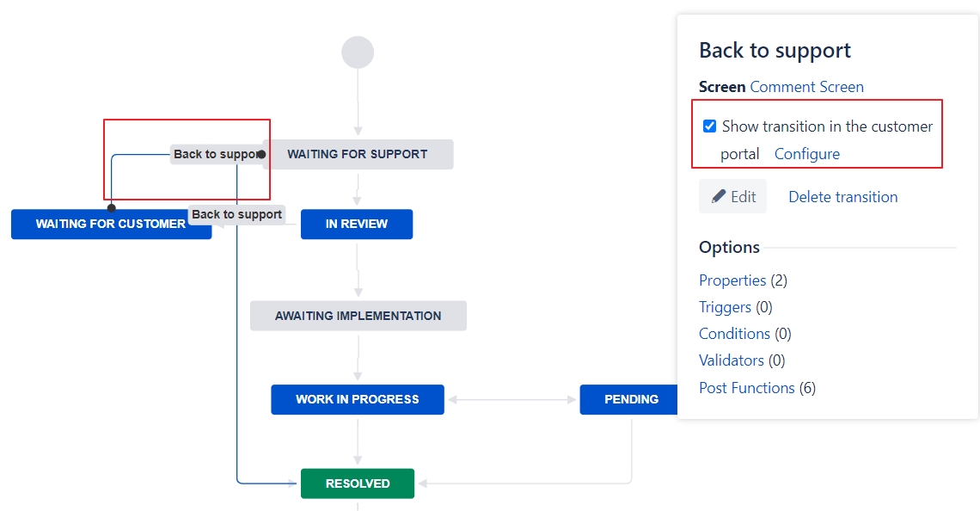Select the initial grey circle start node
Image resolution: width=980 pixels, height=511 pixels.
[x=358, y=52]
